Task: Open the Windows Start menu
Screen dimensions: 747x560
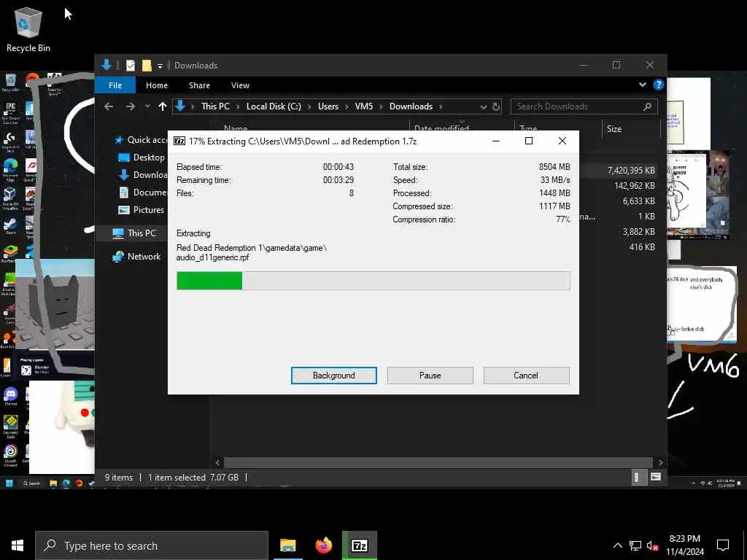Action: (18, 545)
